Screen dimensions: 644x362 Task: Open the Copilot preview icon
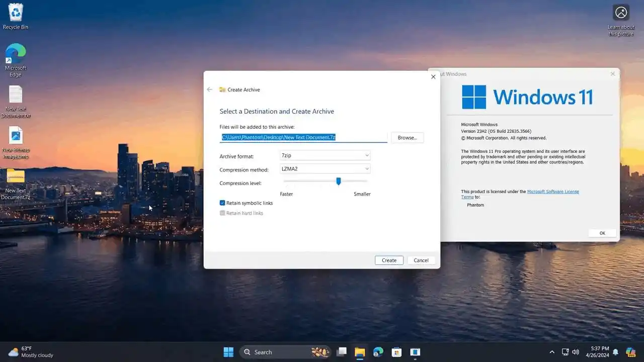(x=630, y=352)
